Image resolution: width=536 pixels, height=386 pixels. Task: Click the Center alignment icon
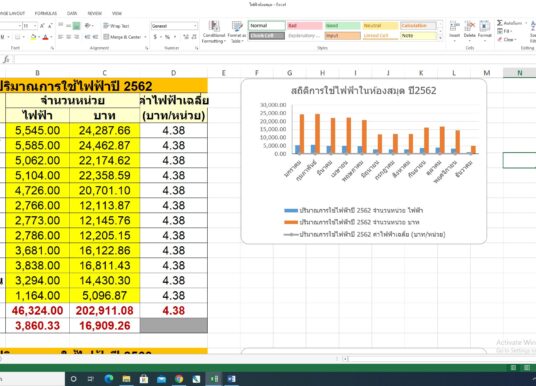click(68, 37)
